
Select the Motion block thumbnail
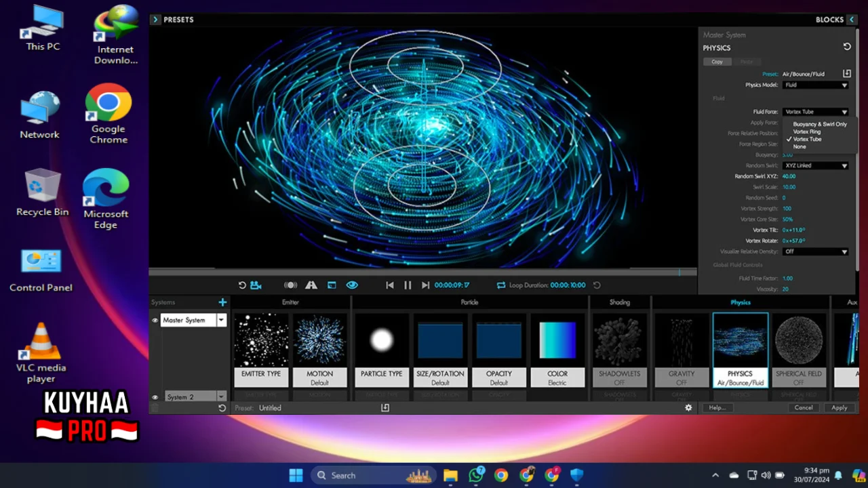(319, 350)
